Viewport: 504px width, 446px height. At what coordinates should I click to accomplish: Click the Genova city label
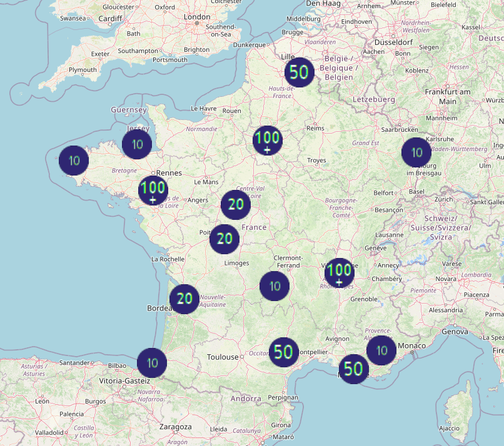point(455,332)
